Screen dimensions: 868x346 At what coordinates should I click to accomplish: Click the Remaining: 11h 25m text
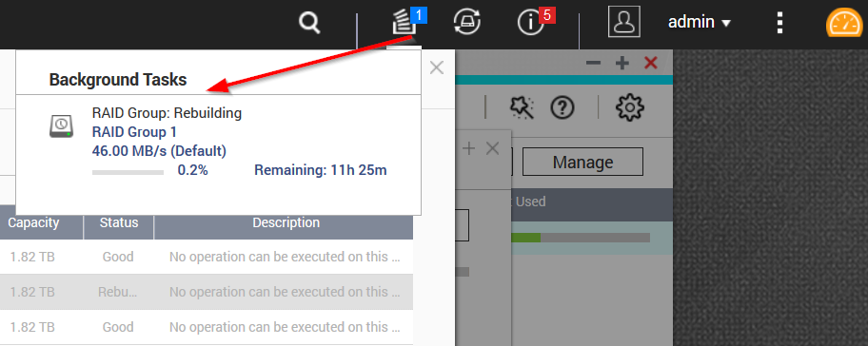pyautogui.click(x=321, y=170)
